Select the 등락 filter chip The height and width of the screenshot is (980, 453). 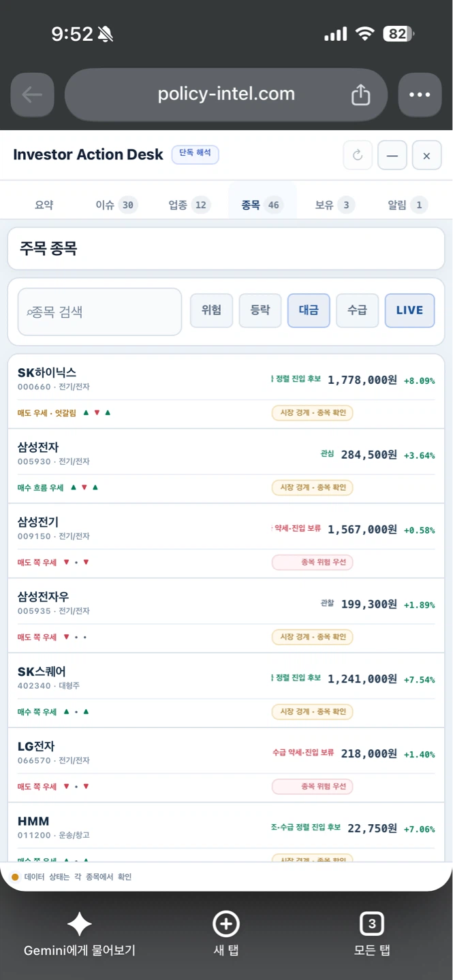pos(260,310)
